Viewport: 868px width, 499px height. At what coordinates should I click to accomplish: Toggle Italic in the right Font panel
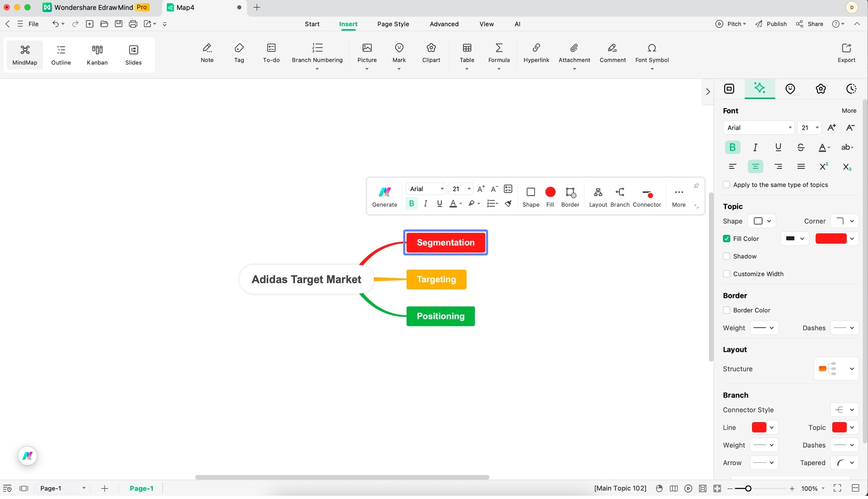coord(755,147)
